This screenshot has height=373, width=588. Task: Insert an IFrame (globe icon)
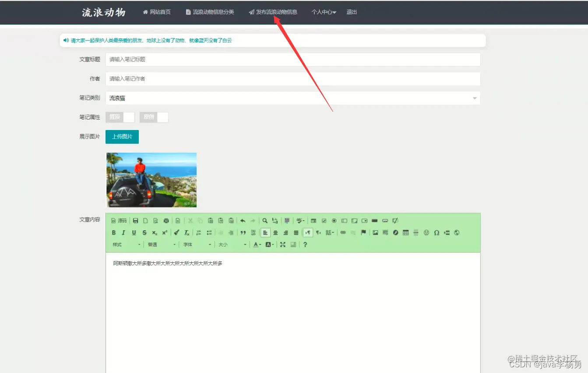click(457, 232)
